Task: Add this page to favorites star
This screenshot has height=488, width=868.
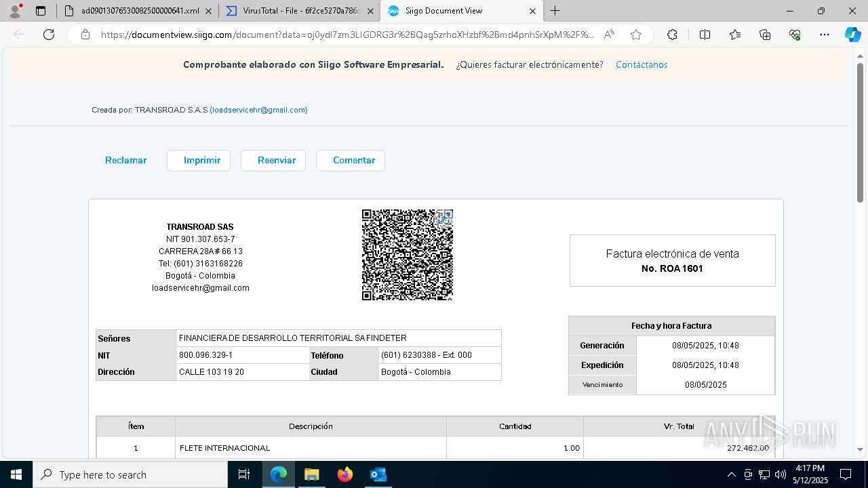Action: (x=635, y=35)
